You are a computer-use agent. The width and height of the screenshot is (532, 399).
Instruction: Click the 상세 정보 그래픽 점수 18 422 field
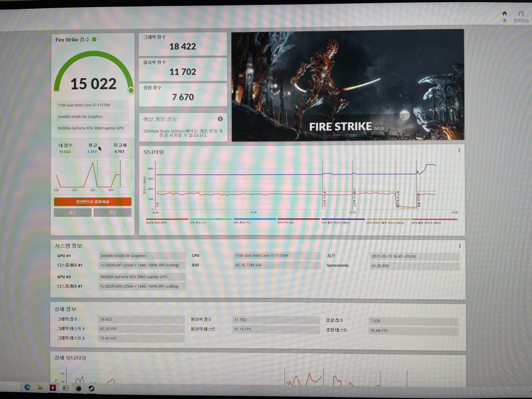click(x=141, y=319)
